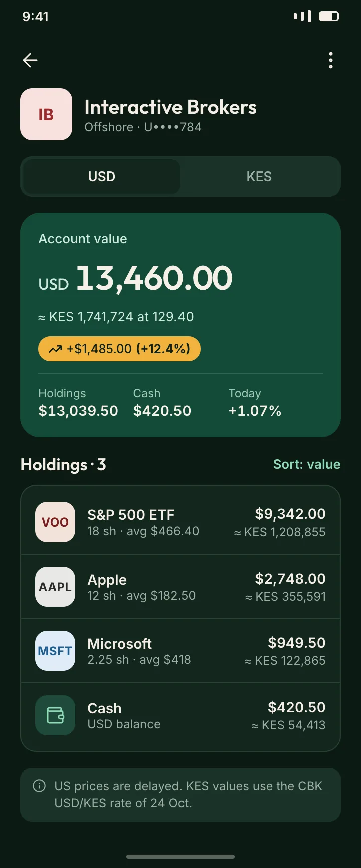This screenshot has height=868, width=361.
Task: Tap the MSFT ticker icon
Action: pos(55,651)
